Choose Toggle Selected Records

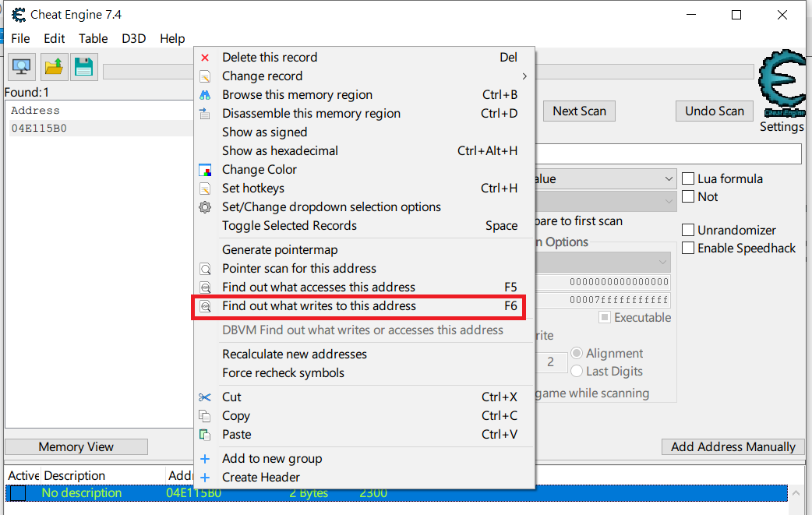364,226
